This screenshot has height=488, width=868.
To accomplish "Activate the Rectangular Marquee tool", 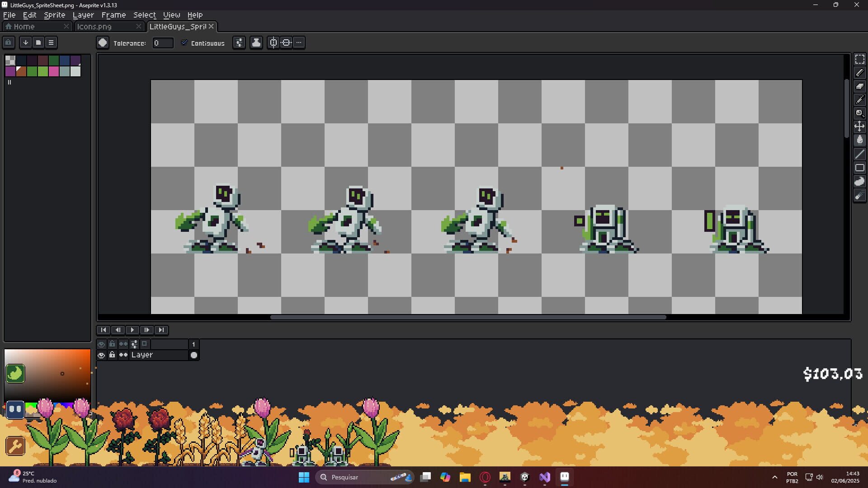I will click(x=859, y=59).
